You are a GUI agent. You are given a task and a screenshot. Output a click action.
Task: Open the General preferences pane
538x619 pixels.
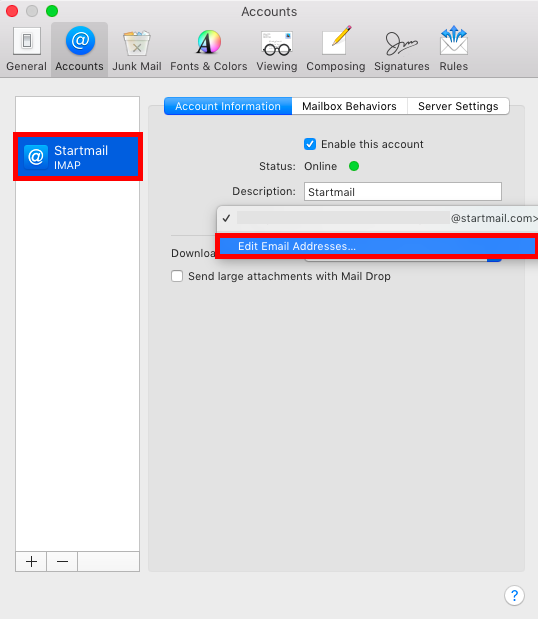26,49
